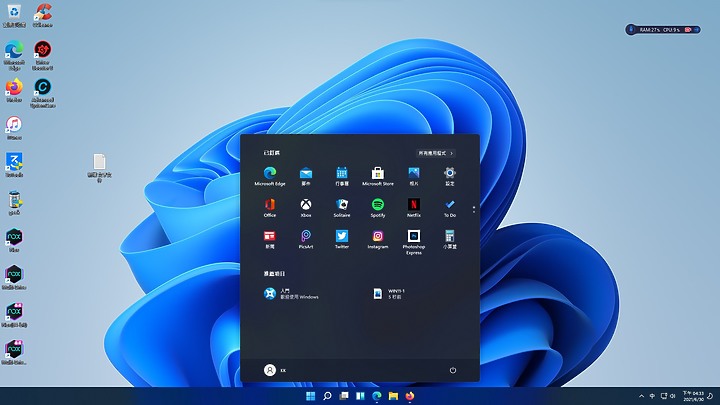Open Settings gear in pinned apps
Screen dimensions: 720x405
pyautogui.click(x=450, y=176)
